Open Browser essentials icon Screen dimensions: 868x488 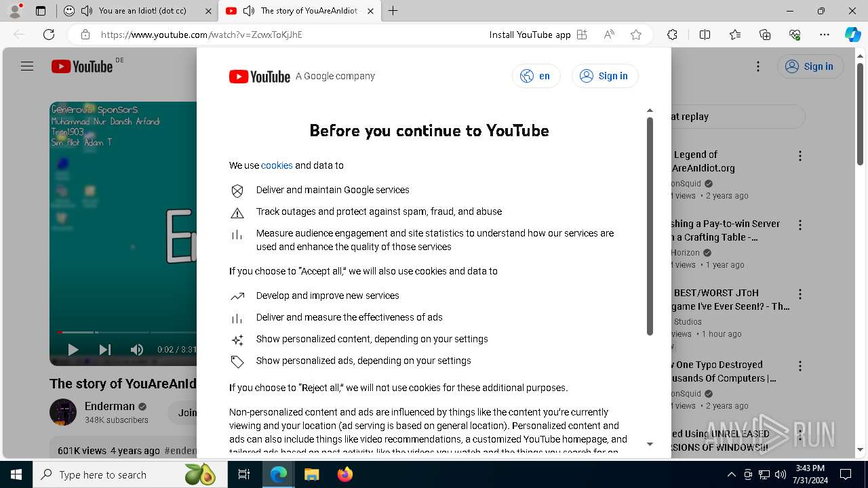point(795,35)
